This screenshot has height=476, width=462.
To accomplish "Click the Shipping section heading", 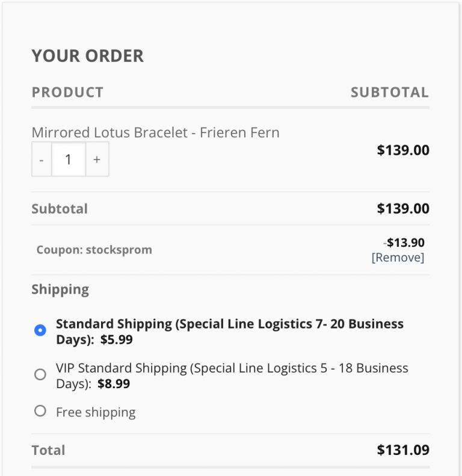I will pyautogui.click(x=60, y=289).
